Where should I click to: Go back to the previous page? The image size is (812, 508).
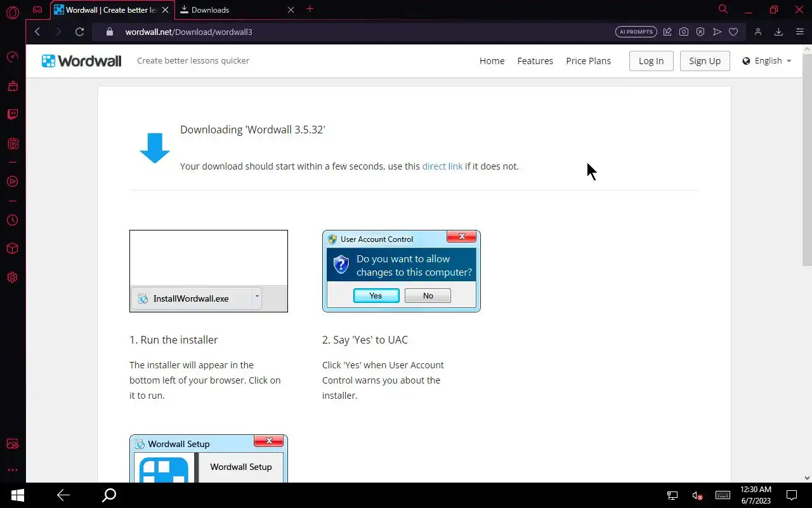click(37, 32)
